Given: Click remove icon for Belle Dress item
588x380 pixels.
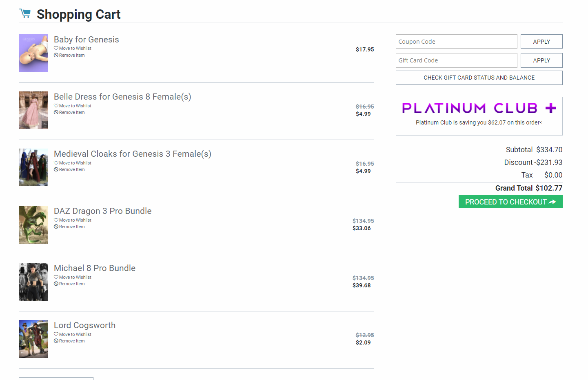Looking at the screenshot, I should (x=56, y=112).
